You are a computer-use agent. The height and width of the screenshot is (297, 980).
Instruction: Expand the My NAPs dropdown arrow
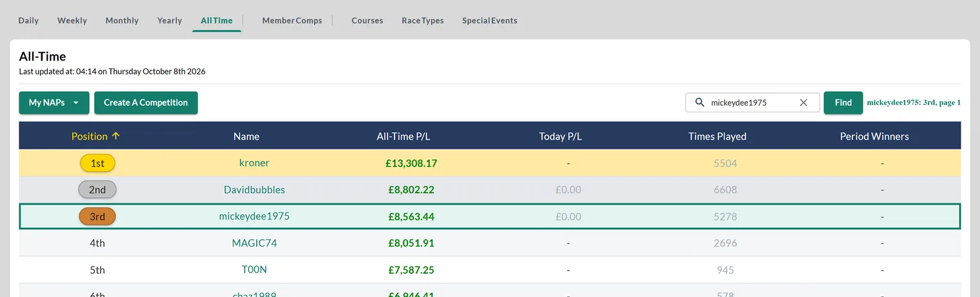[x=76, y=103]
